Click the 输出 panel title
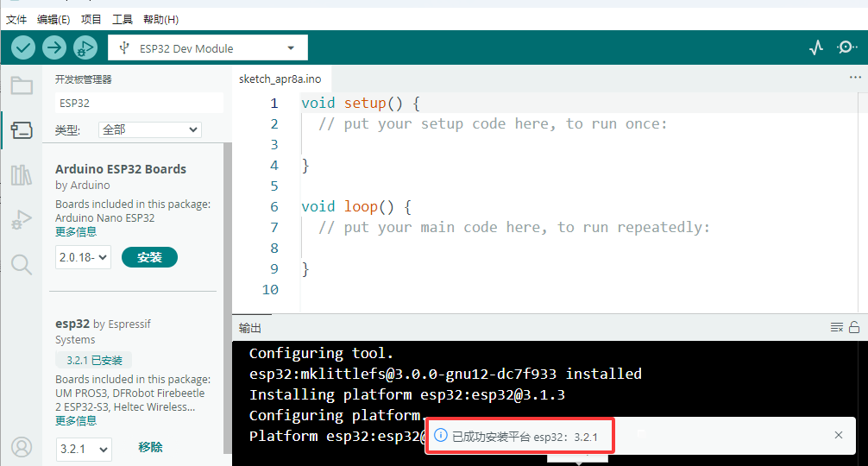 (x=249, y=328)
